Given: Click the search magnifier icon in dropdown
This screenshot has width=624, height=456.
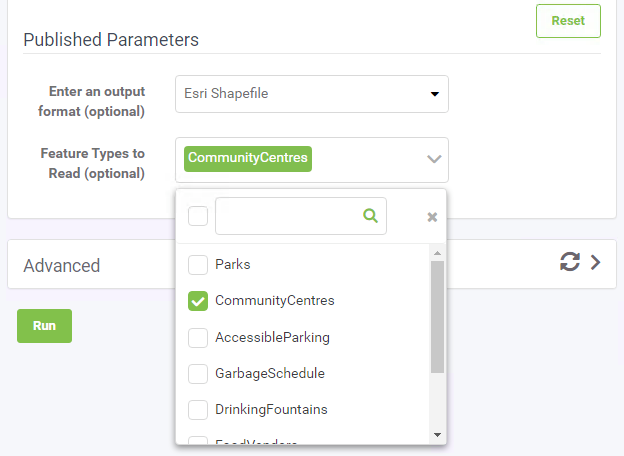Looking at the screenshot, I should 370,216.
